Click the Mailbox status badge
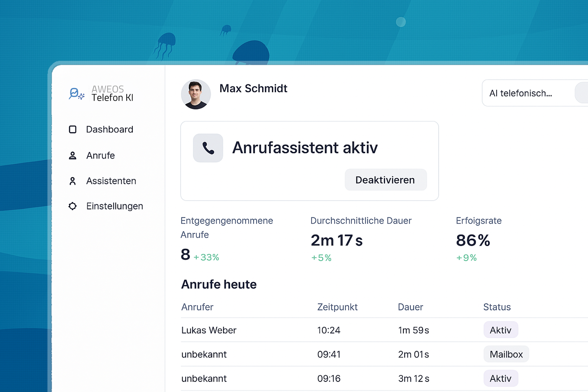The height and width of the screenshot is (392, 588). pos(506,354)
